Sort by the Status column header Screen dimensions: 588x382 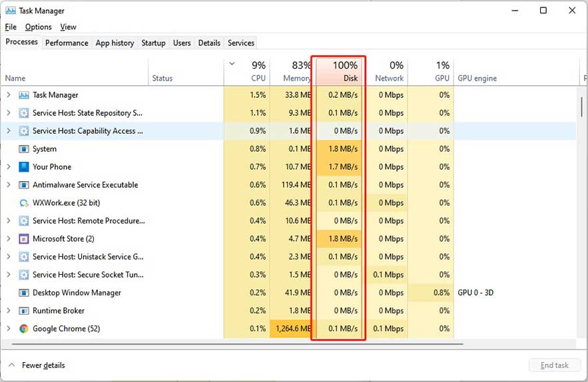[186, 72]
